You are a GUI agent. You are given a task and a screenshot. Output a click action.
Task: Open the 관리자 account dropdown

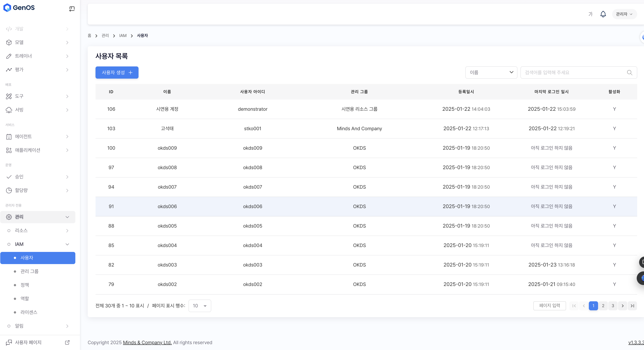pyautogui.click(x=624, y=14)
